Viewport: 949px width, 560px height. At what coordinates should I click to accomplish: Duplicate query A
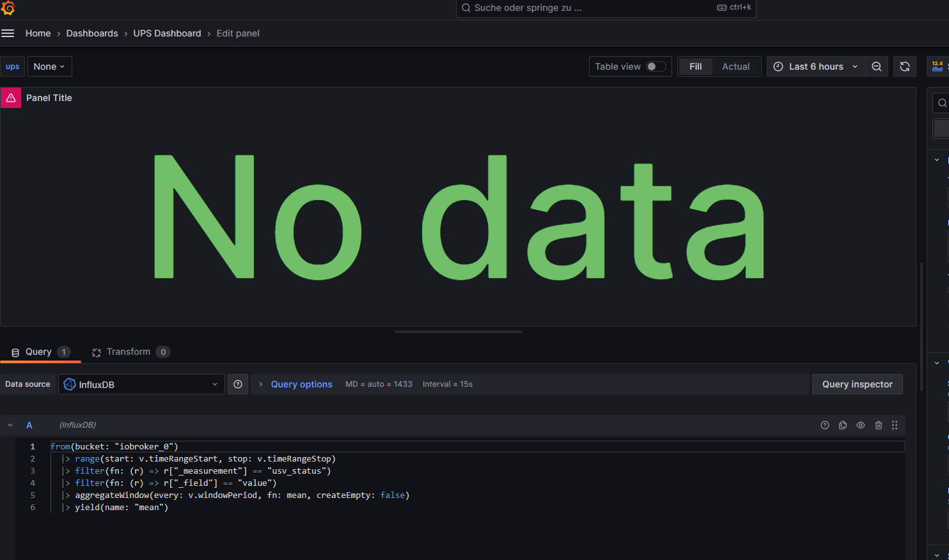843,425
